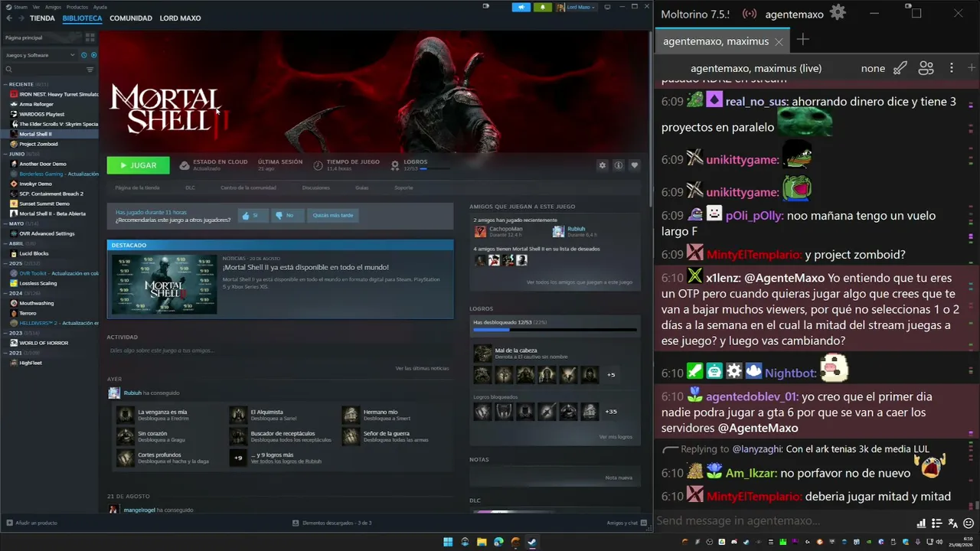Open the emoji picker in Moltorino

pos(969,523)
